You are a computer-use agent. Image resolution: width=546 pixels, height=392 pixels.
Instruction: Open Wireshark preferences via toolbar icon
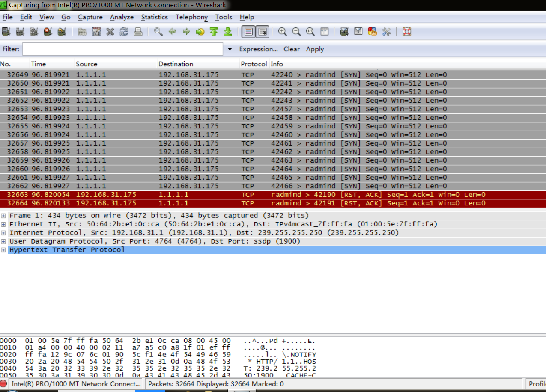click(x=387, y=31)
